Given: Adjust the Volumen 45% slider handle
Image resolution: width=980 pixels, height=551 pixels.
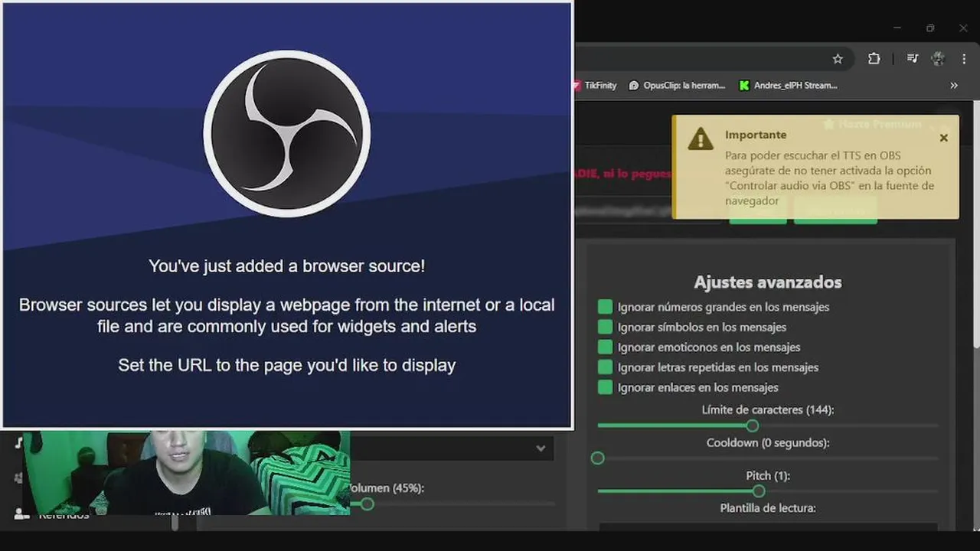Looking at the screenshot, I should tap(367, 504).
